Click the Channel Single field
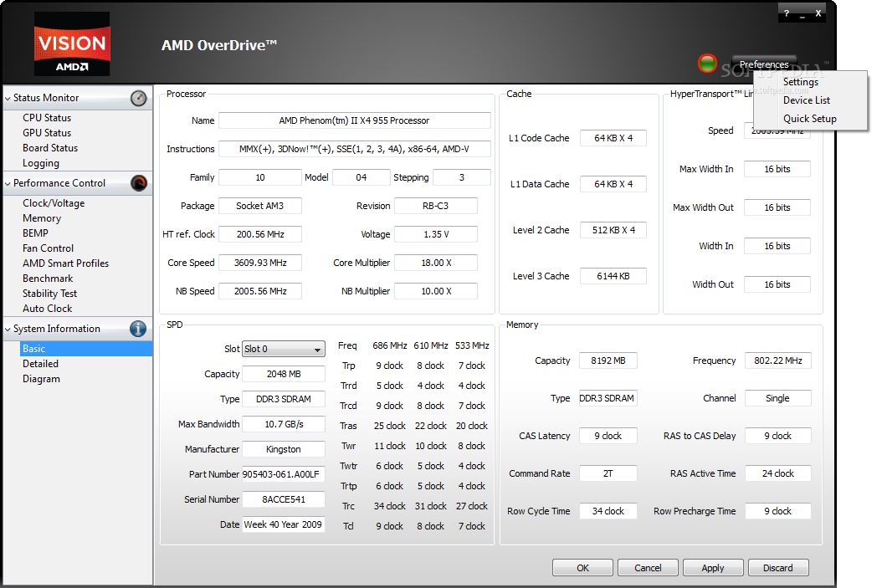This screenshot has height=588, width=882. (778, 398)
